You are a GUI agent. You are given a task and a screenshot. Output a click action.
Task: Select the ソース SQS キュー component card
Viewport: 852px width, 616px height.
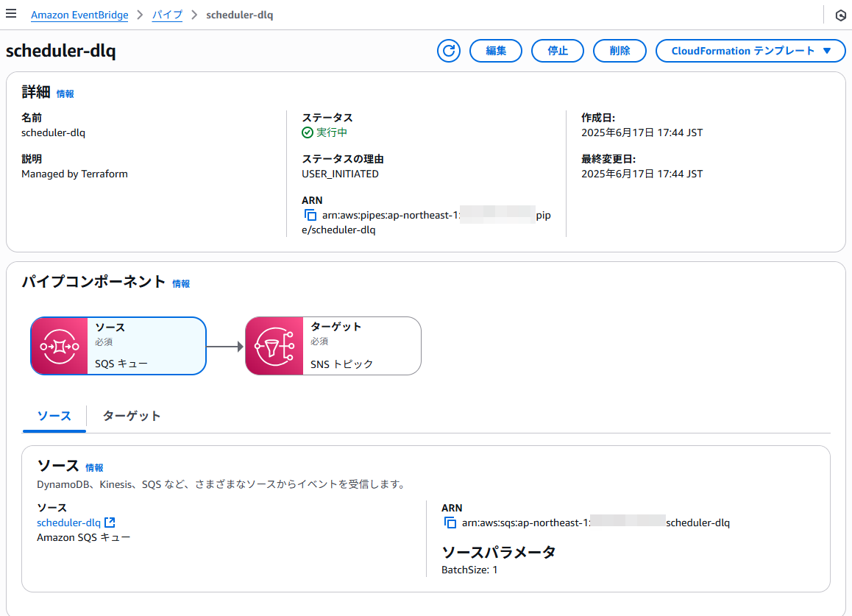(x=118, y=346)
